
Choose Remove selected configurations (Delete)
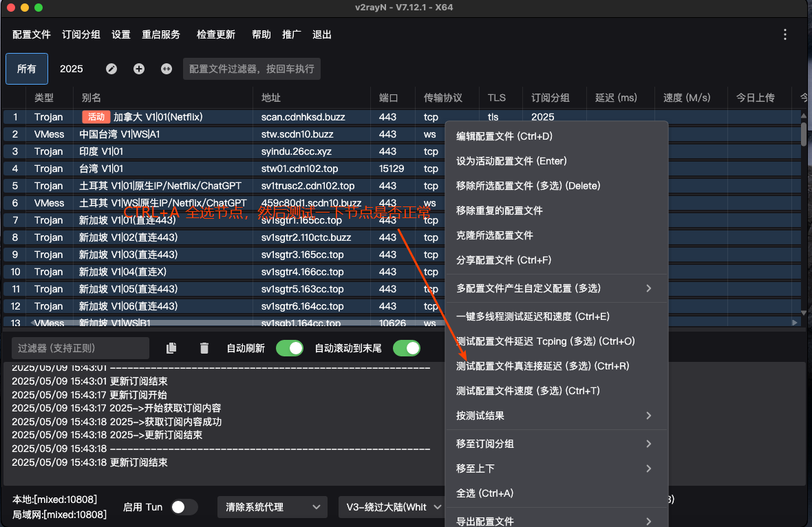click(556, 186)
